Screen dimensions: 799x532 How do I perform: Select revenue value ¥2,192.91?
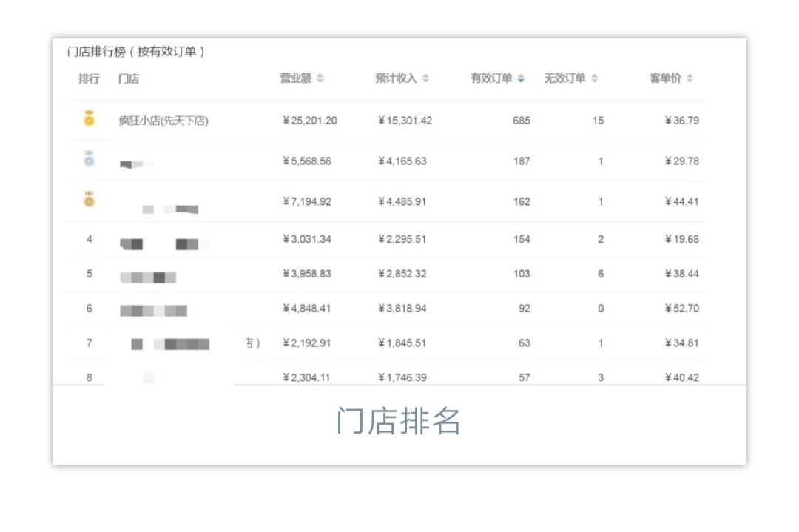(307, 343)
